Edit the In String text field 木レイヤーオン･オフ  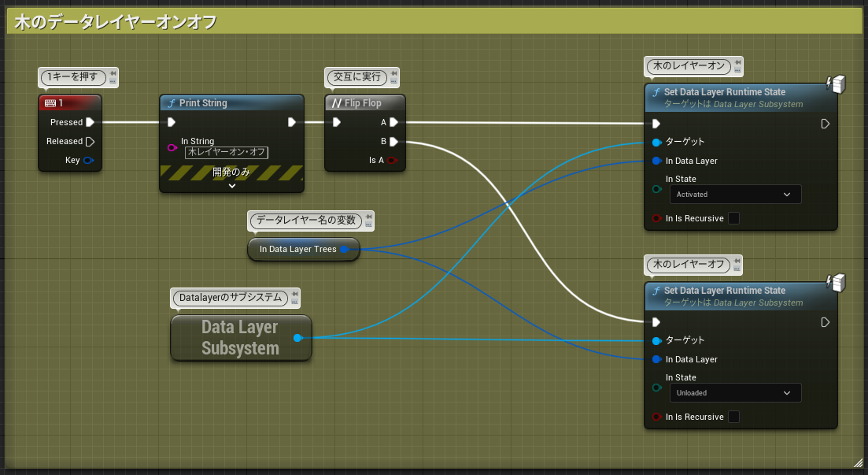pyautogui.click(x=227, y=152)
